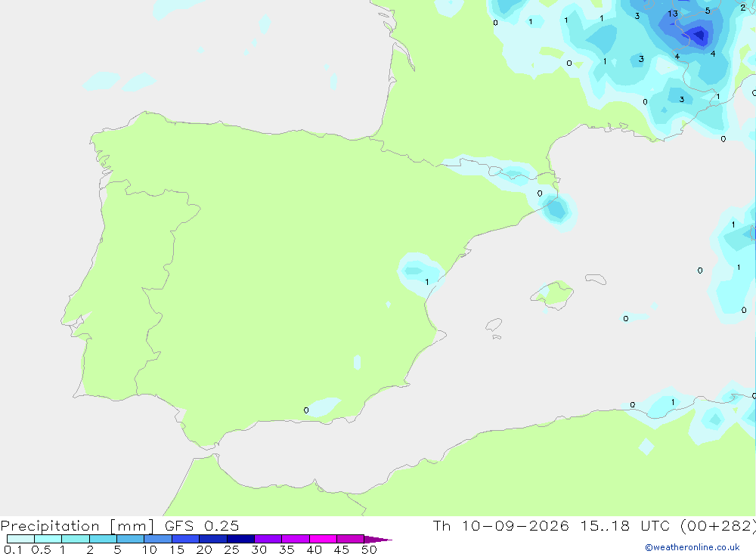Click the darkest blue rainfall core over France
The height and width of the screenshot is (554, 756).
698,35
